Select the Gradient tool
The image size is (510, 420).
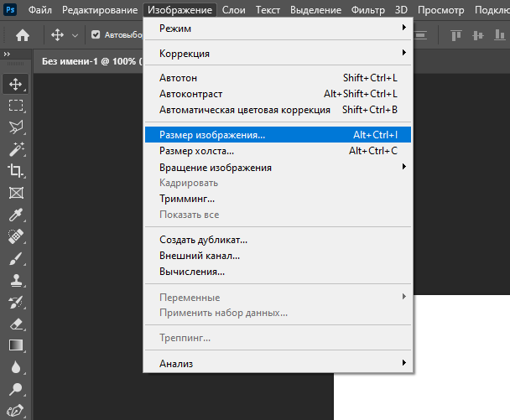click(16, 345)
